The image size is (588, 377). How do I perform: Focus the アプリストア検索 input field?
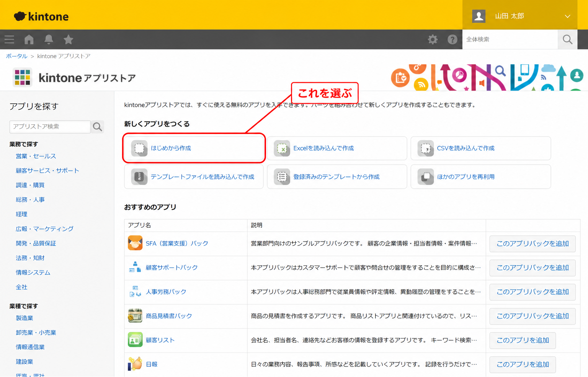click(x=50, y=127)
